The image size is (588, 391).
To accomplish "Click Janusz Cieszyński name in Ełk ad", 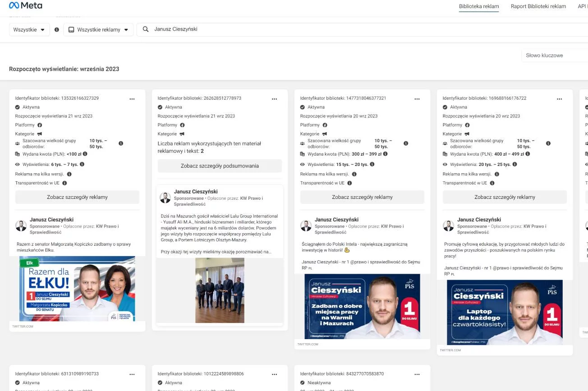I will click(x=51, y=220).
